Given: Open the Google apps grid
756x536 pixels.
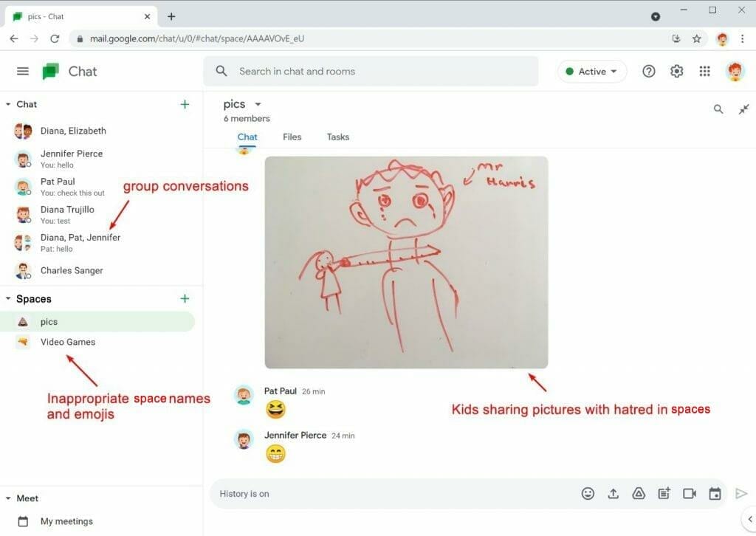Looking at the screenshot, I should (x=704, y=71).
